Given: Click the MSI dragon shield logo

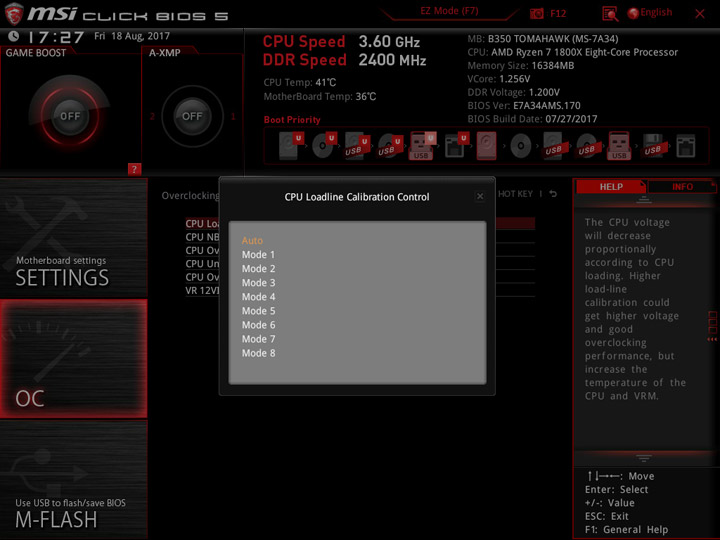Looking at the screenshot, I should click(x=14, y=14).
